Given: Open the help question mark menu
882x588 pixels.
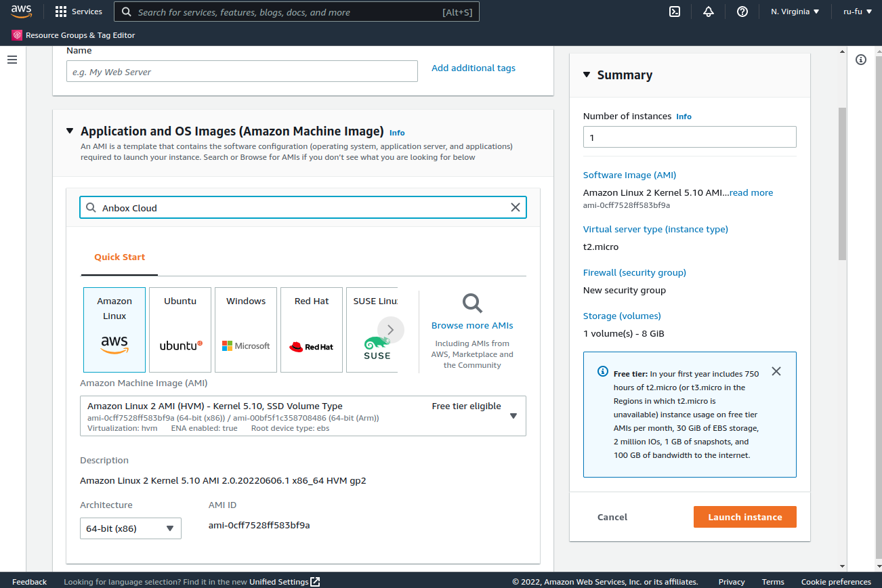Looking at the screenshot, I should (x=742, y=12).
